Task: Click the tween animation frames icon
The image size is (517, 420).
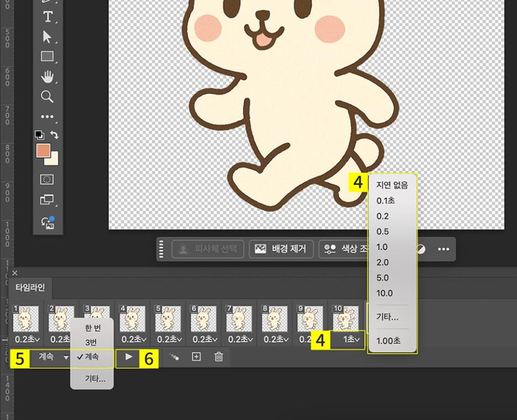Action: [x=173, y=357]
